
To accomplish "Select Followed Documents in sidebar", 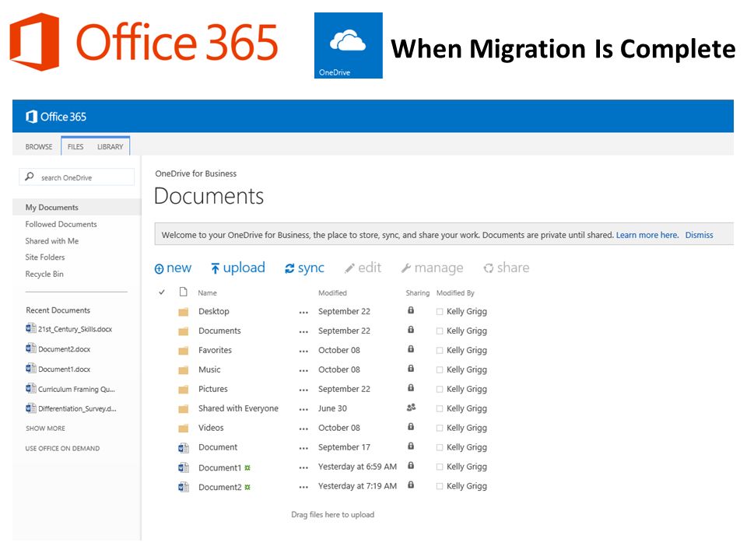I will (61, 224).
